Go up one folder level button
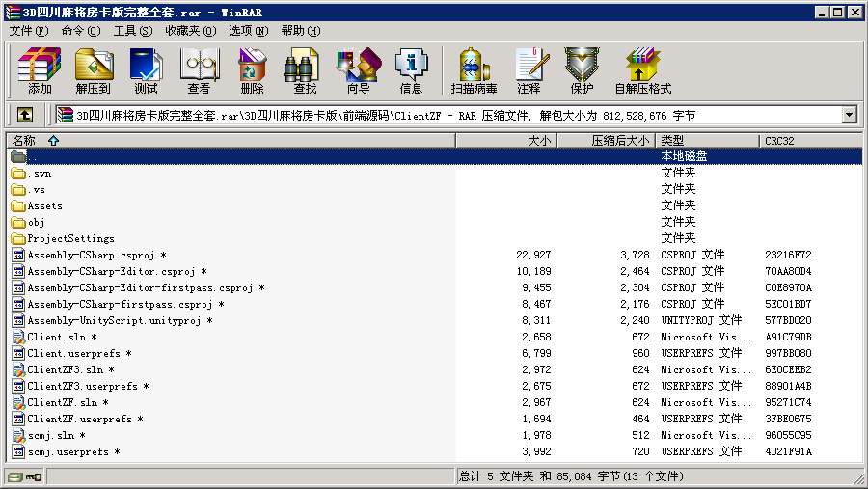The image size is (868, 489). pyautogui.click(x=25, y=115)
